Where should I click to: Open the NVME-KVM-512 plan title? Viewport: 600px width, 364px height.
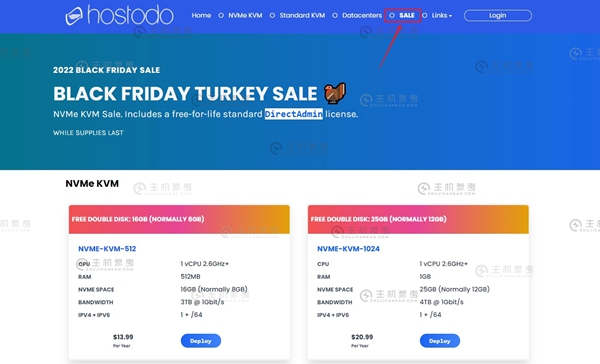pyautogui.click(x=107, y=249)
